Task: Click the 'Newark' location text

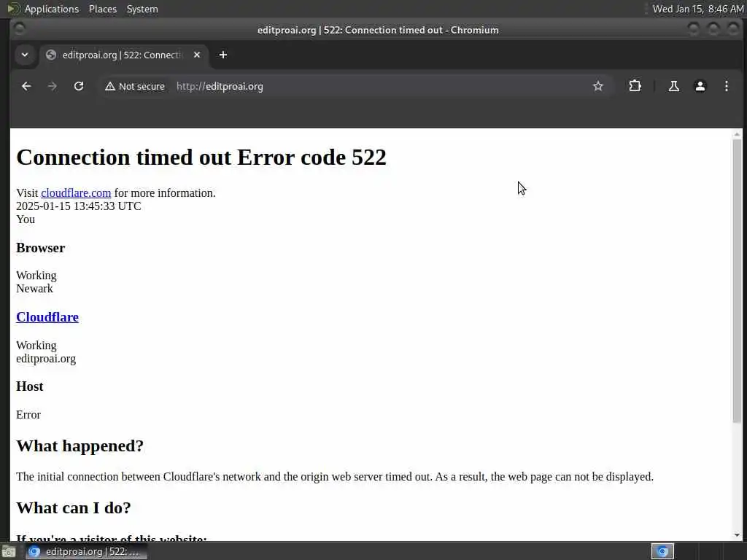Action: (34, 289)
